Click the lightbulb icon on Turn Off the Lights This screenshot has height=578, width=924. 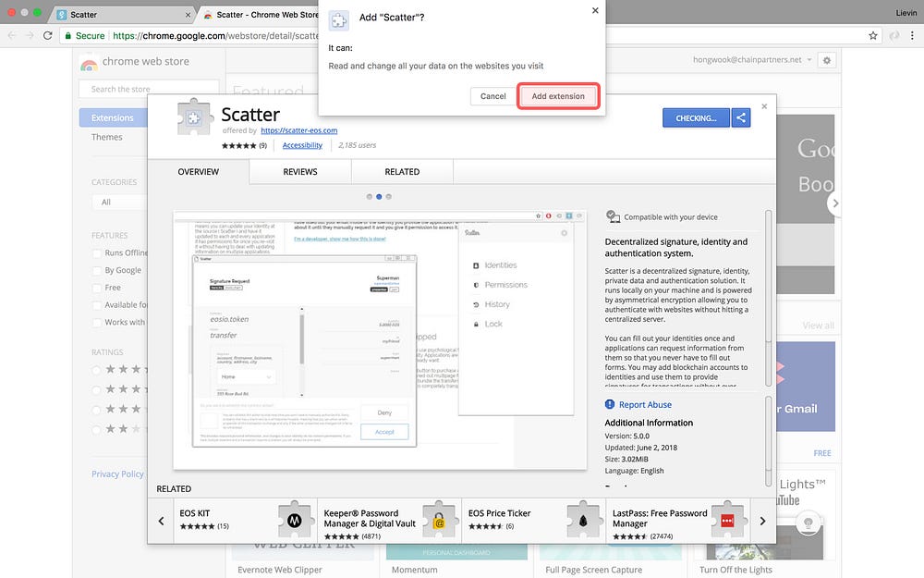(x=808, y=523)
